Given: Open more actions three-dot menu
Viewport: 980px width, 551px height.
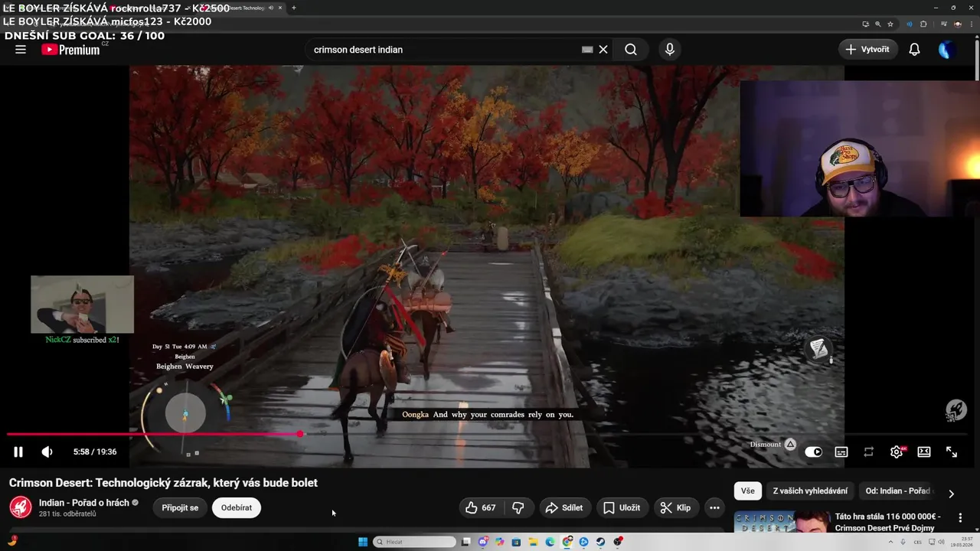Looking at the screenshot, I should click(714, 507).
